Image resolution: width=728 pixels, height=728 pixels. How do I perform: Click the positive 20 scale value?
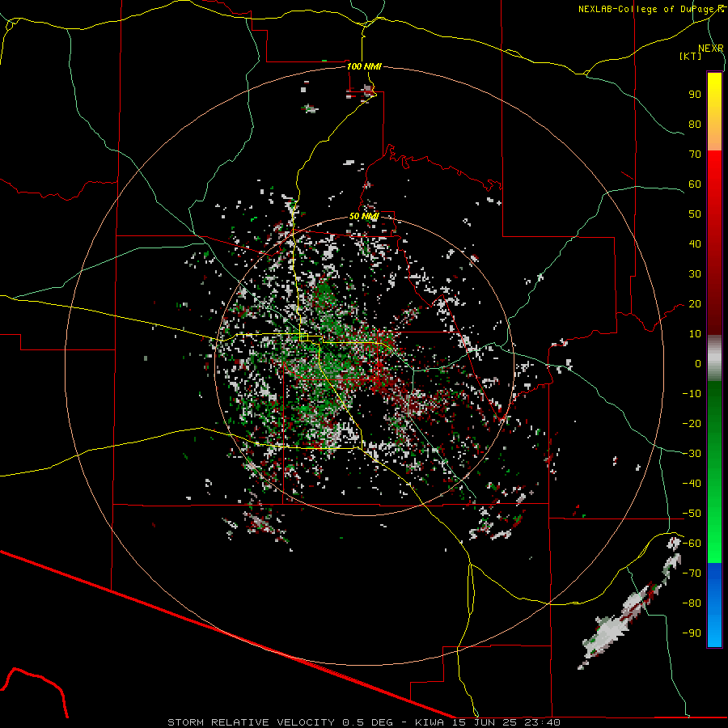click(695, 303)
